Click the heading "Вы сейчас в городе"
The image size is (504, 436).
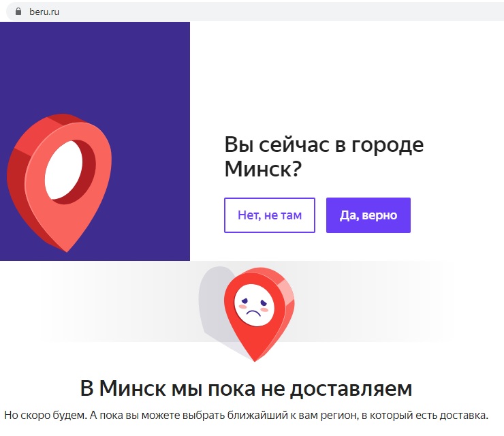coord(324,144)
